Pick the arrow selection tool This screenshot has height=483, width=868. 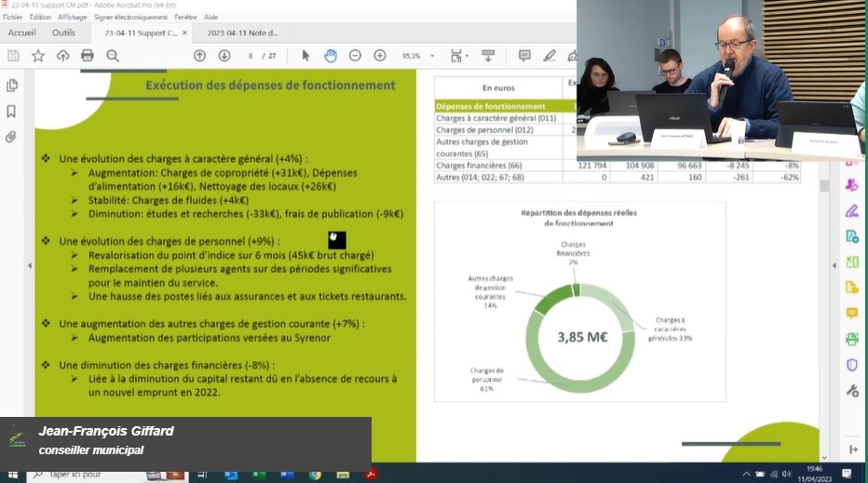305,56
